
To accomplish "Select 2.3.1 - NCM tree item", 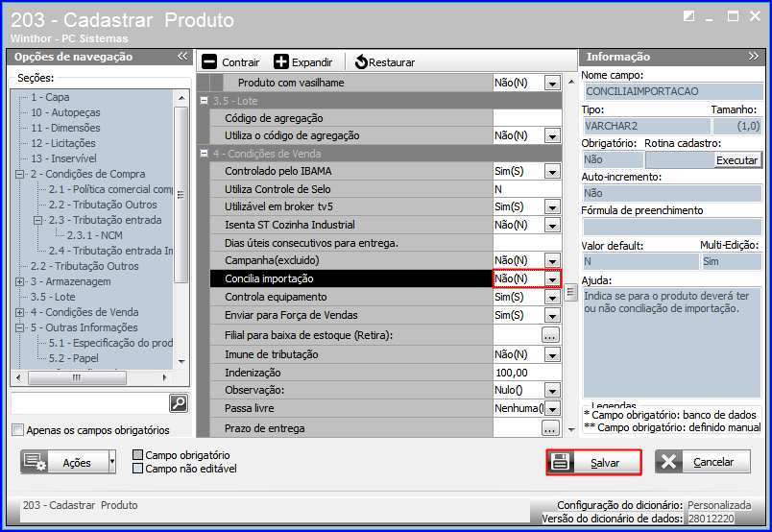I will pos(94,235).
